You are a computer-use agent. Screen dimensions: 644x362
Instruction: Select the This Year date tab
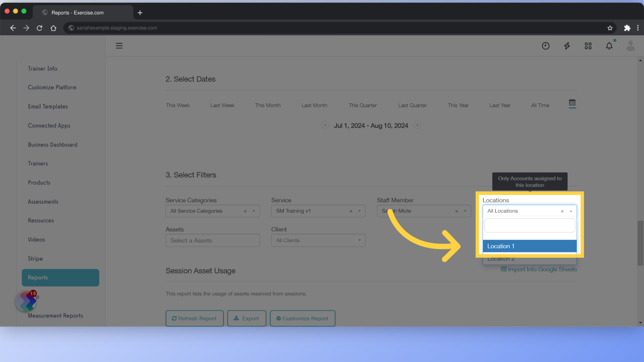tap(458, 105)
